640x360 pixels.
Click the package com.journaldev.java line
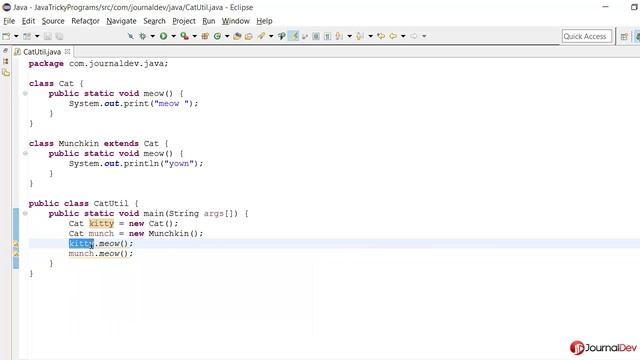pos(98,64)
